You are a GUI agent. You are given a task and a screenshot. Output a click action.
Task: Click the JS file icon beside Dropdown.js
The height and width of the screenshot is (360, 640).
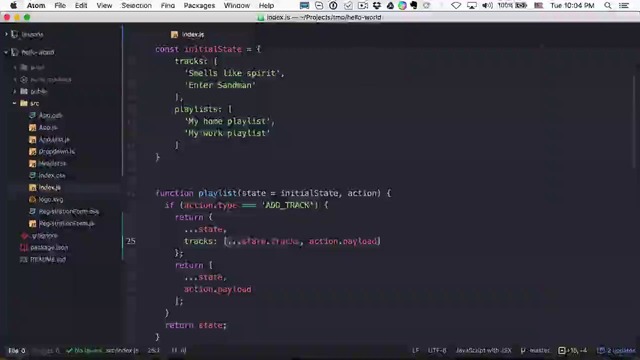click(x=33, y=151)
